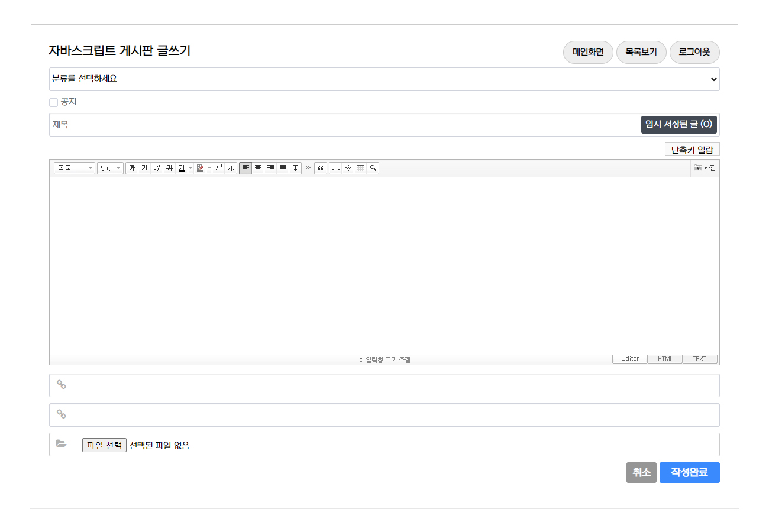Insert a blockquote with the quote icon
The image size is (769, 532).
point(320,168)
